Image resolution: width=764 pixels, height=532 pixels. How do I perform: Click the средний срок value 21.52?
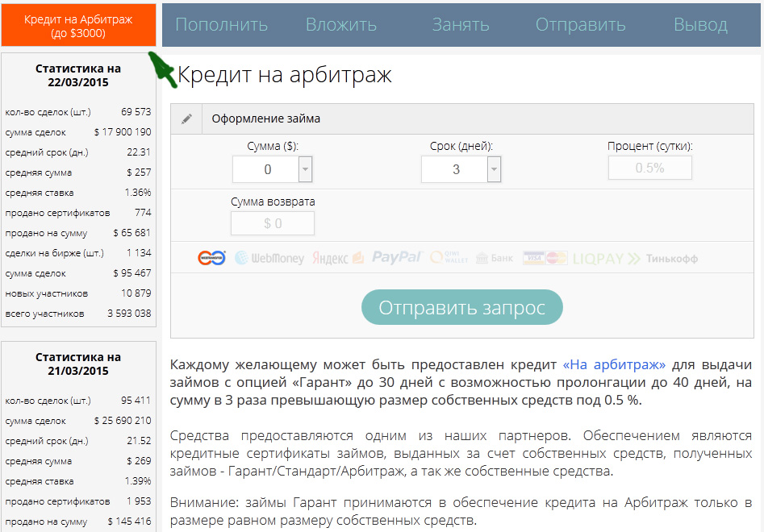pyautogui.click(x=139, y=441)
